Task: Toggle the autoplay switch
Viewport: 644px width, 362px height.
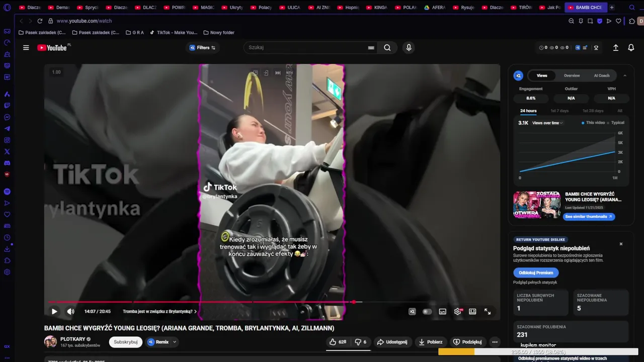Action: click(x=427, y=311)
